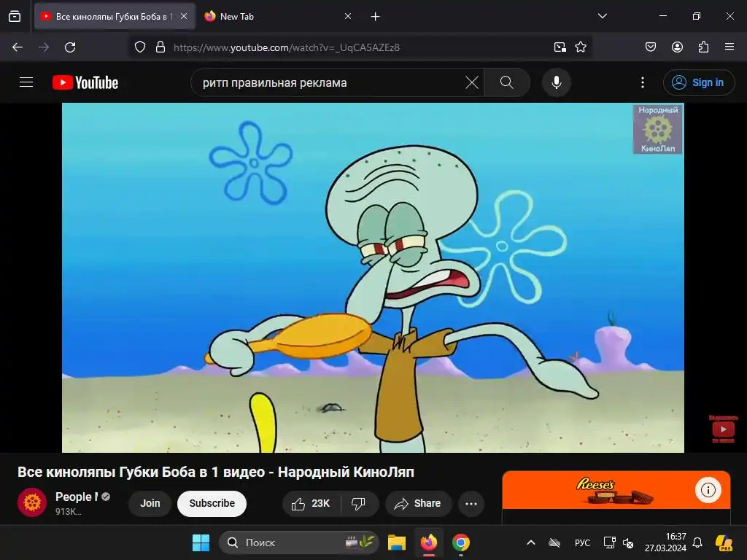Switch the РУС input language
This screenshot has width=747, height=560.
pos(582,542)
